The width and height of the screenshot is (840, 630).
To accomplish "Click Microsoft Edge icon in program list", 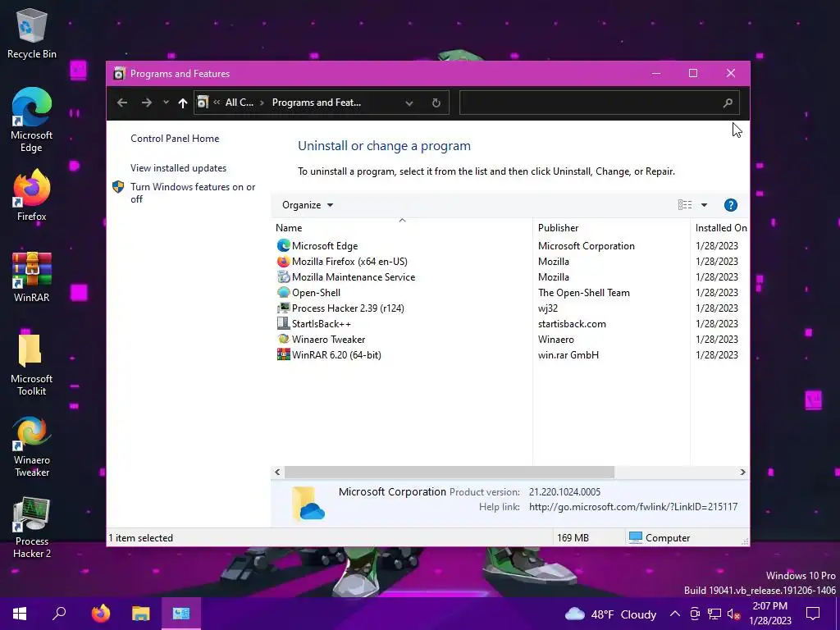I will pos(283,245).
